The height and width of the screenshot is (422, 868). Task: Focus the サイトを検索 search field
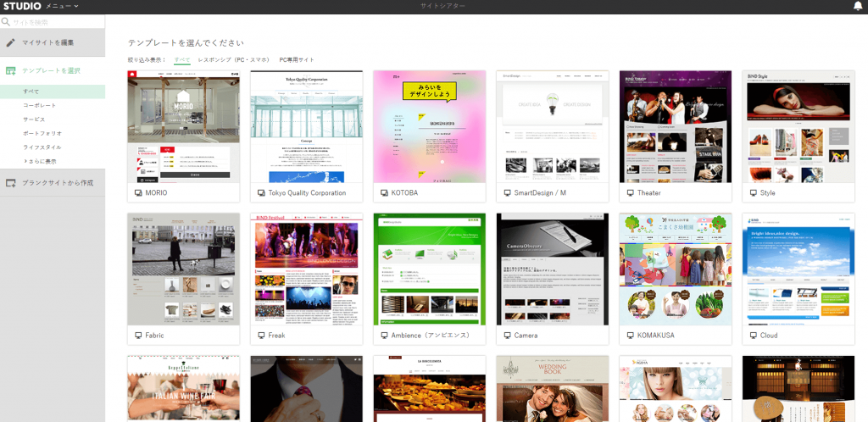53,22
